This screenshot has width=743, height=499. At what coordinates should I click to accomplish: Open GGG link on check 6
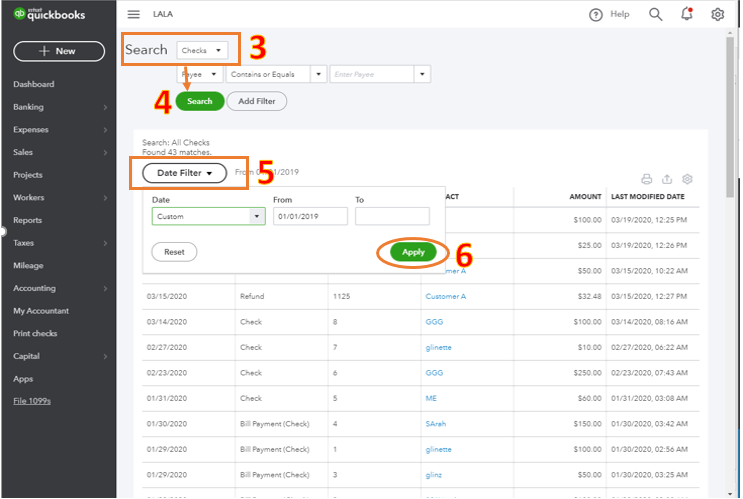coord(434,373)
